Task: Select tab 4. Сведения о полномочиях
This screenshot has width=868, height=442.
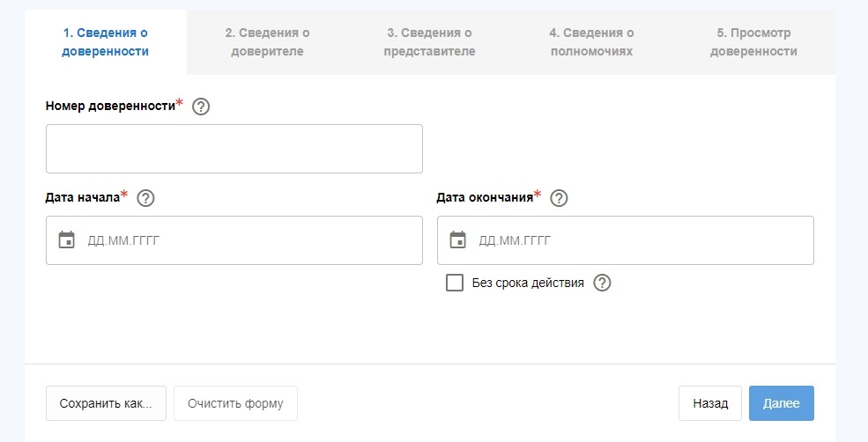Action: [591, 42]
